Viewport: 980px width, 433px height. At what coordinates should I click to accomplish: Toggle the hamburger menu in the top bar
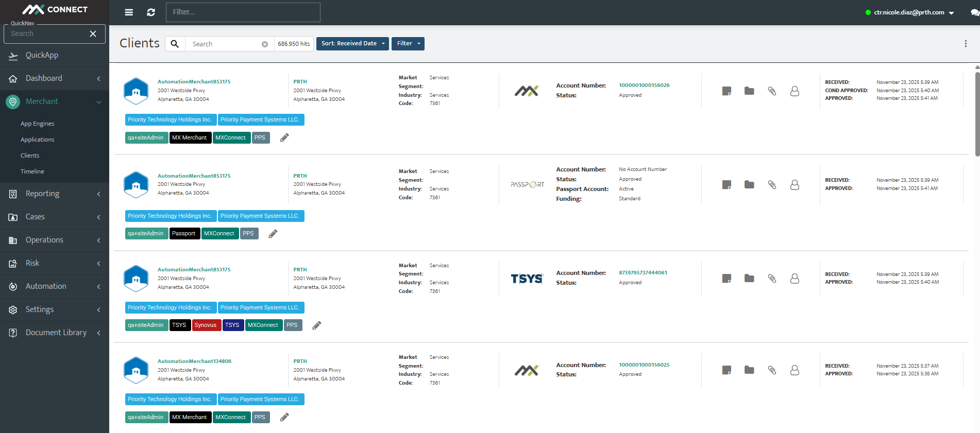tap(129, 12)
